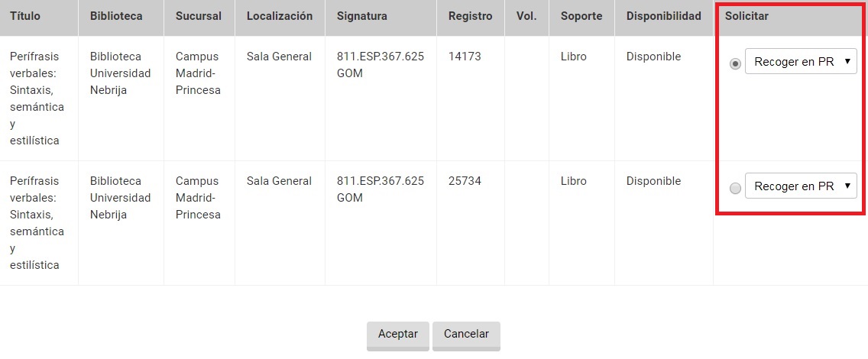Select the Registro column header
Image resolution: width=868 pixels, height=359 pixels.
[x=471, y=16]
